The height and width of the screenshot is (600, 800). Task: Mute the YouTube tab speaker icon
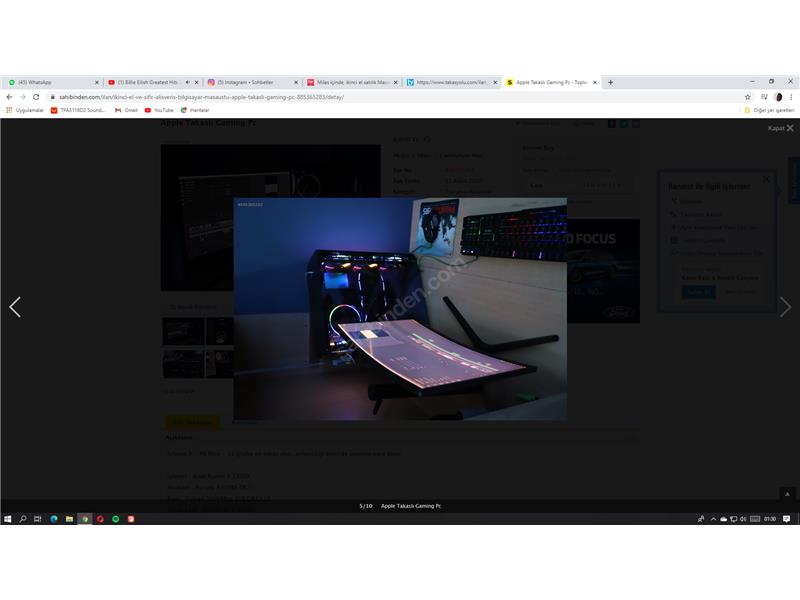pos(187,82)
